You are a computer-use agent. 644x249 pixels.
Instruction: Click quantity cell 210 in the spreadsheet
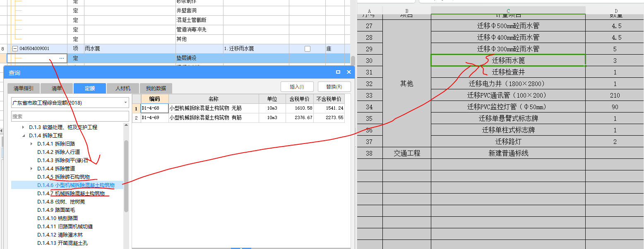click(615, 95)
